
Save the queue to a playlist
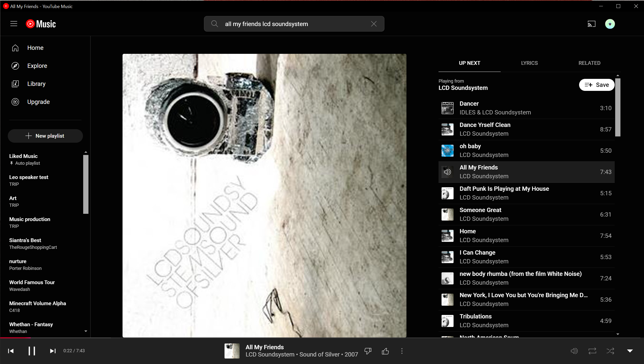coord(597,85)
